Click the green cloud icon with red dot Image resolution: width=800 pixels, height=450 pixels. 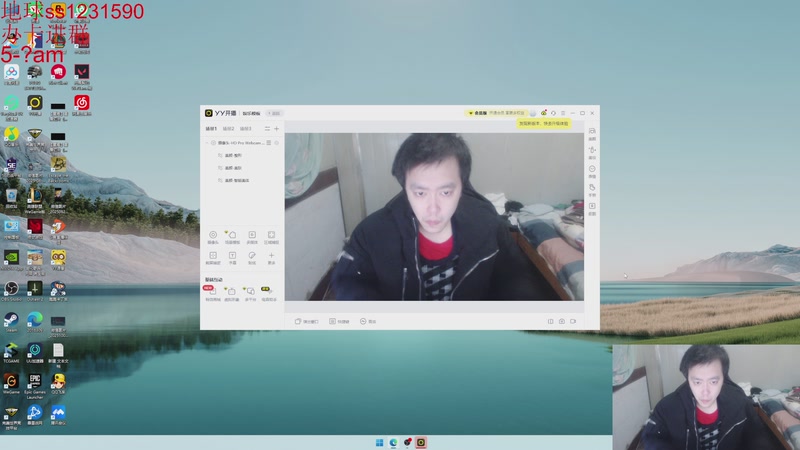pyautogui.click(x=544, y=113)
